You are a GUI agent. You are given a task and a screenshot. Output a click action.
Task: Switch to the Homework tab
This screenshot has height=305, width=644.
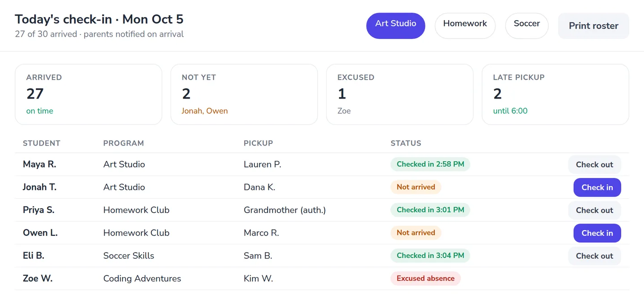[x=465, y=26]
